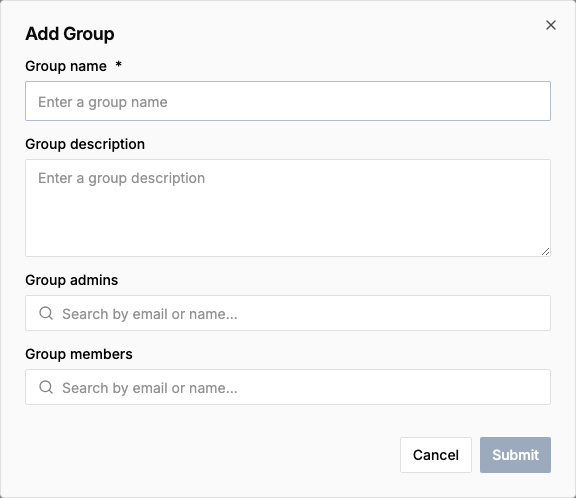
Task: Click the Group members search magnifier icon
Action: coord(46,387)
